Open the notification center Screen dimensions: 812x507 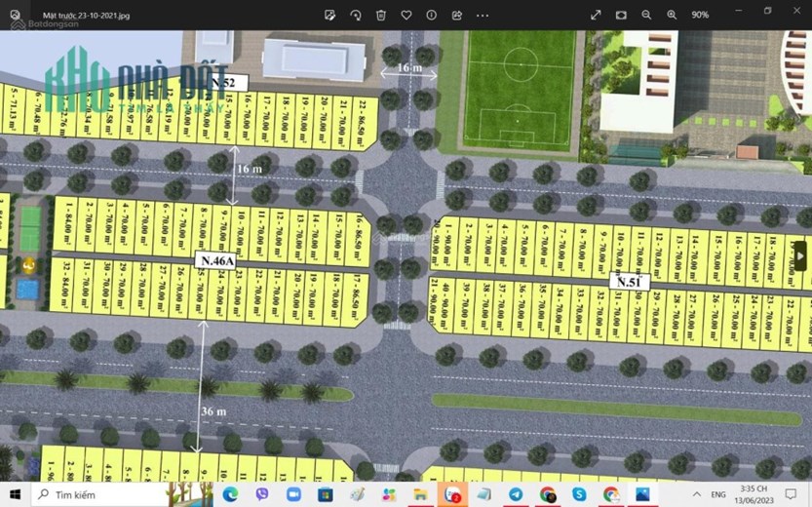791,494
